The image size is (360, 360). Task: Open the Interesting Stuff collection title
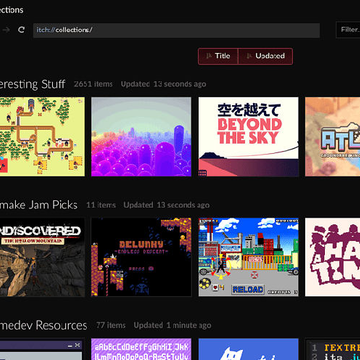32,84
